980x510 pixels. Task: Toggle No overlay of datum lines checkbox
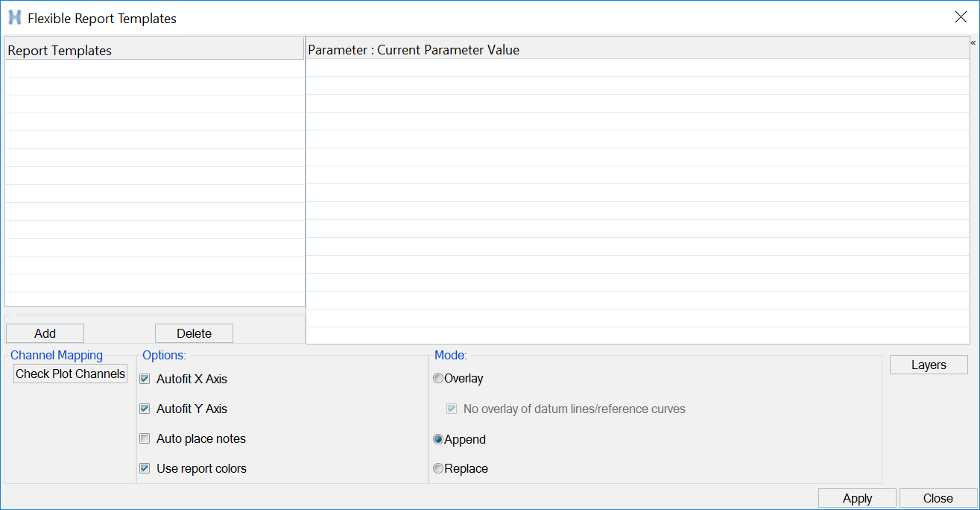(452, 409)
